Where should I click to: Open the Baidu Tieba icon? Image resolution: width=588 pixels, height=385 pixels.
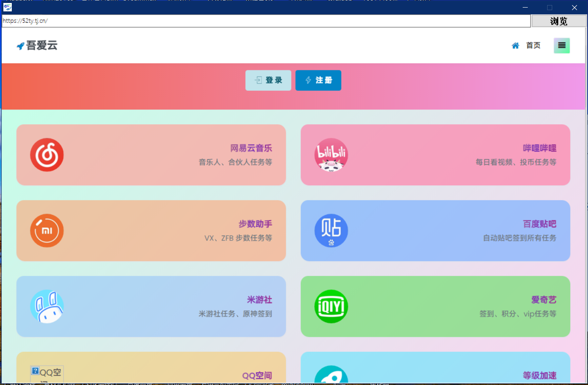coord(331,230)
